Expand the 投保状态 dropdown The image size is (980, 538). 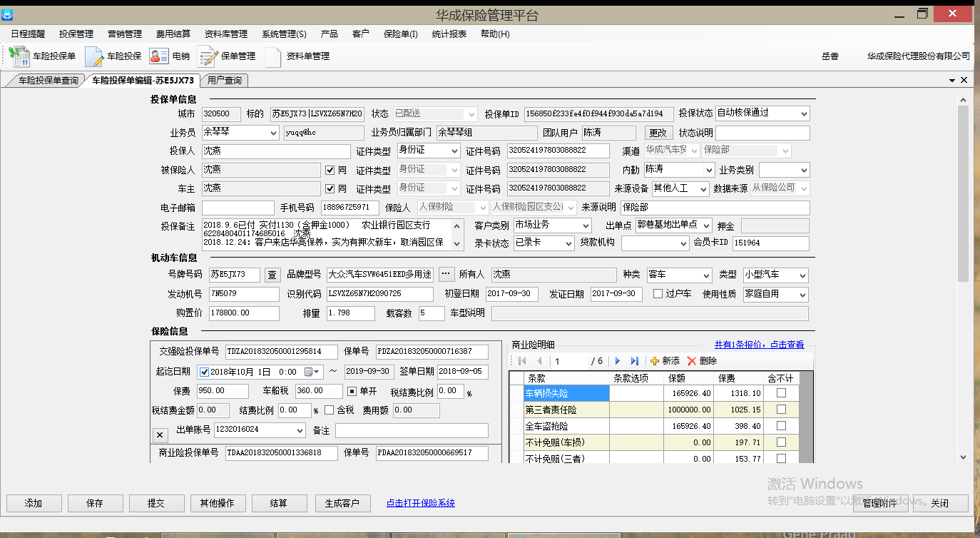click(804, 113)
